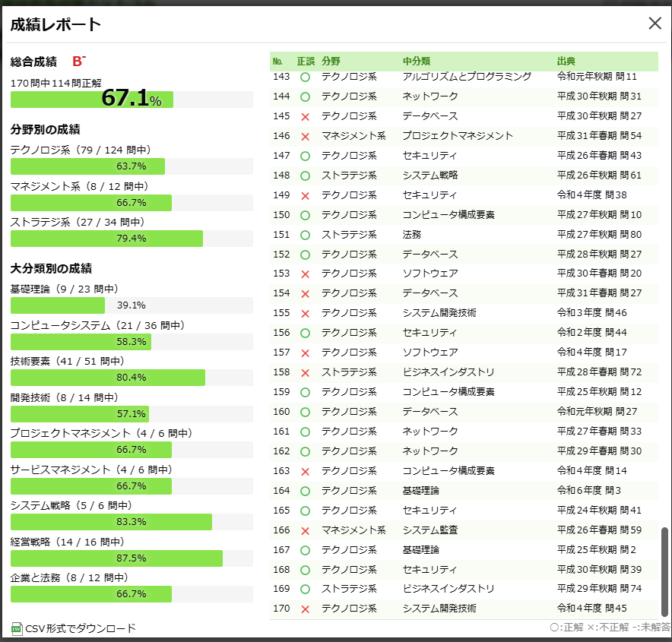Click the 中分類 column header
This screenshot has height=642, width=672.
416,62
